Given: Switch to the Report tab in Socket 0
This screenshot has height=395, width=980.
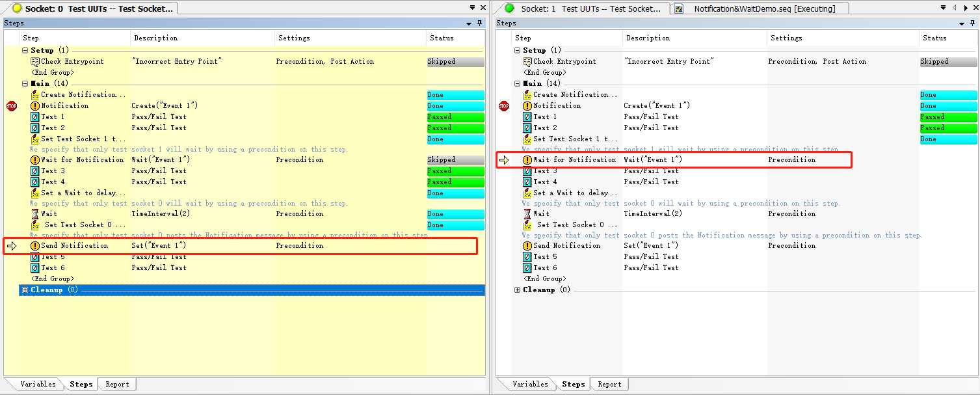Looking at the screenshot, I should 117,384.
